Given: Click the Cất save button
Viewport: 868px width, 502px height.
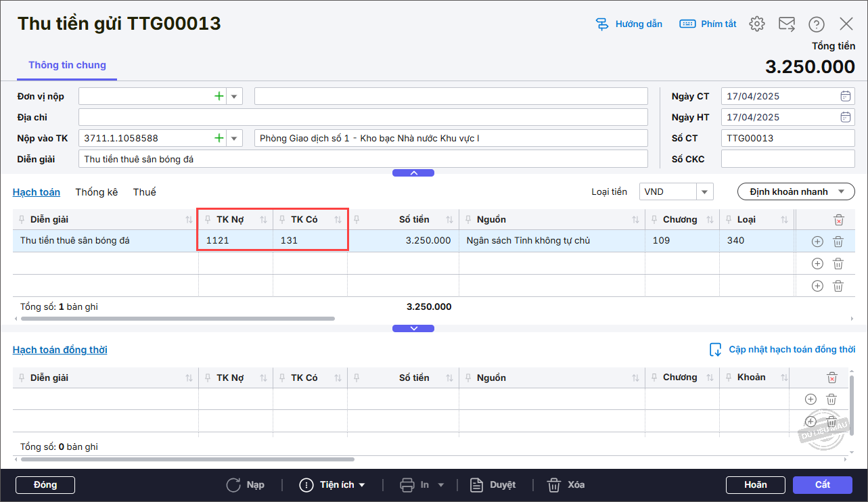Looking at the screenshot, I should [822, 485].
